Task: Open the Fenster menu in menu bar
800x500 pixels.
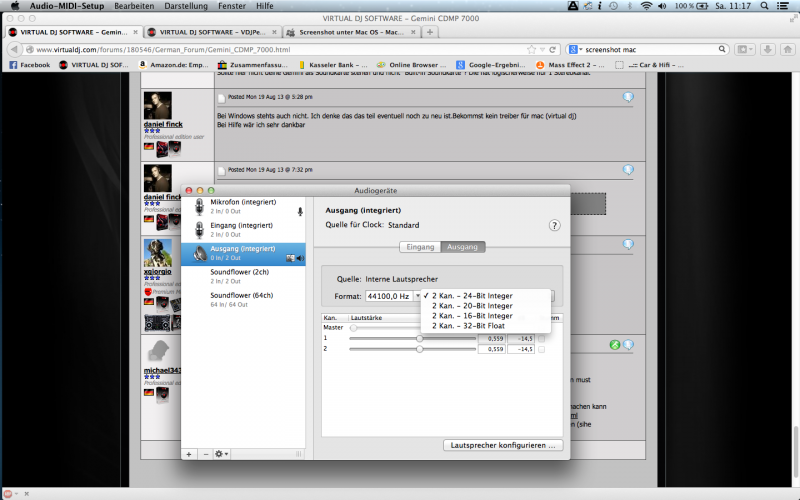Action: click(229, 6)
